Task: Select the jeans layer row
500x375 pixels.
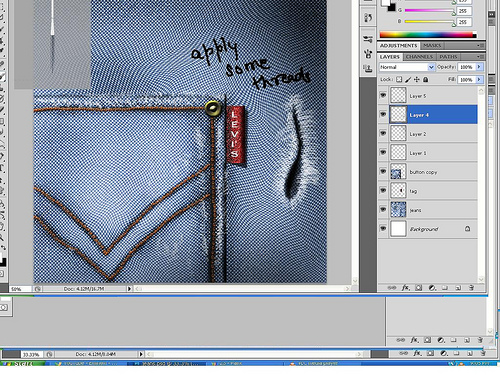Action: (x=428, y=209)
